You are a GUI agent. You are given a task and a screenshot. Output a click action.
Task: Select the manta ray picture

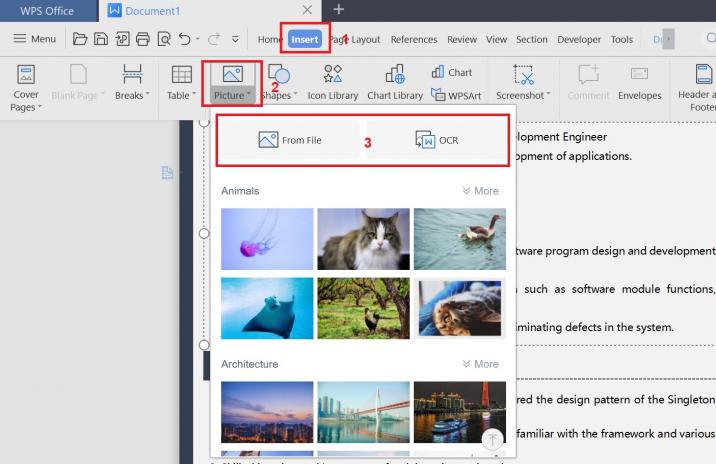[x=267, y=308]
